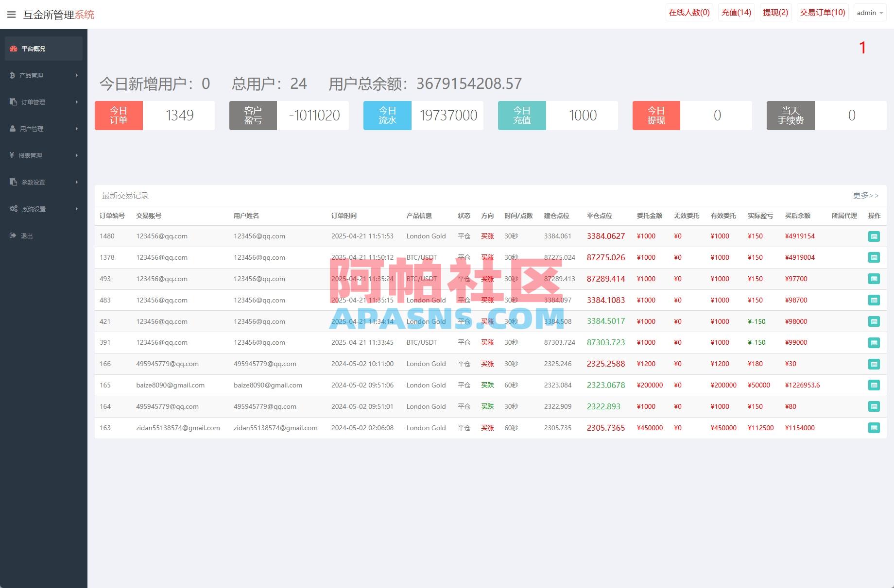Switch to the 平台概况 menu item
Screen dimensions: 894x588
click(32, 48)
